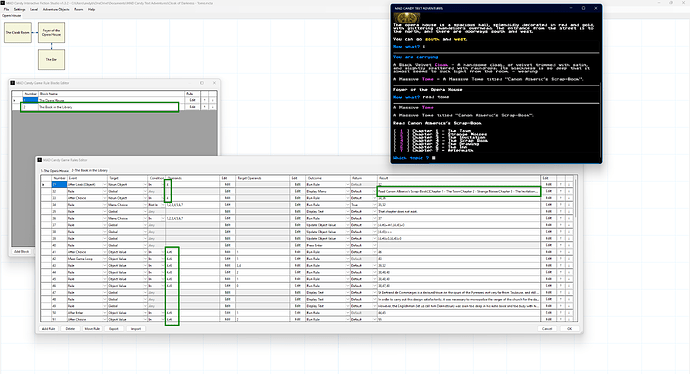Select Foyer of the Opera House node
This screenshot has height=374, width=690.
pos(51,33)
